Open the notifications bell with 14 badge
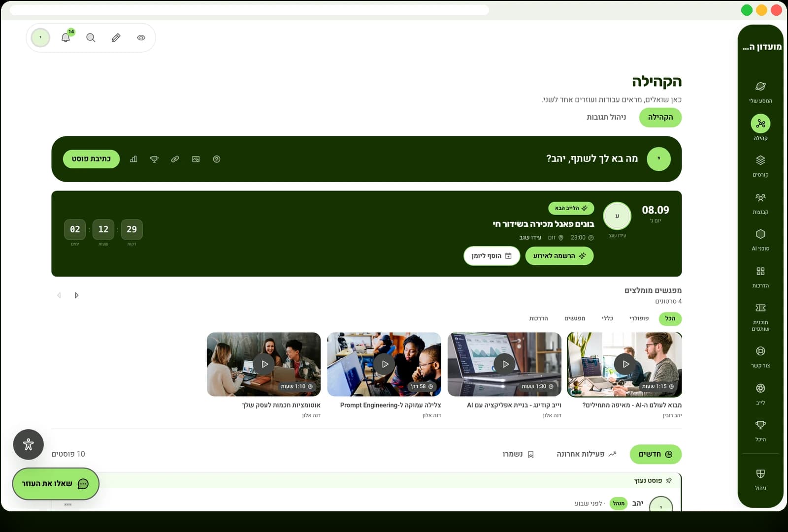 [66, 37]
